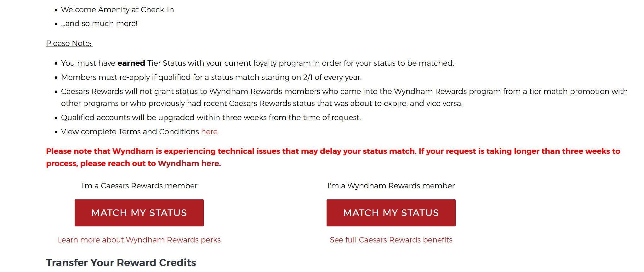The height and width of the screenshot is (272, 644).
Task: Click the 'Welcome Amenity at Check-In' bullet
Action: 117,10
